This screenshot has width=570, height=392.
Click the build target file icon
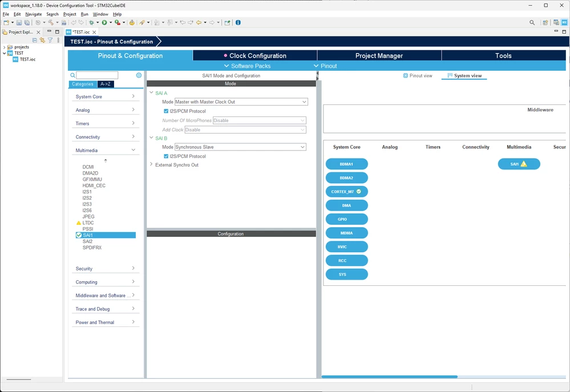pyautogui.click(x=63, y=23)
